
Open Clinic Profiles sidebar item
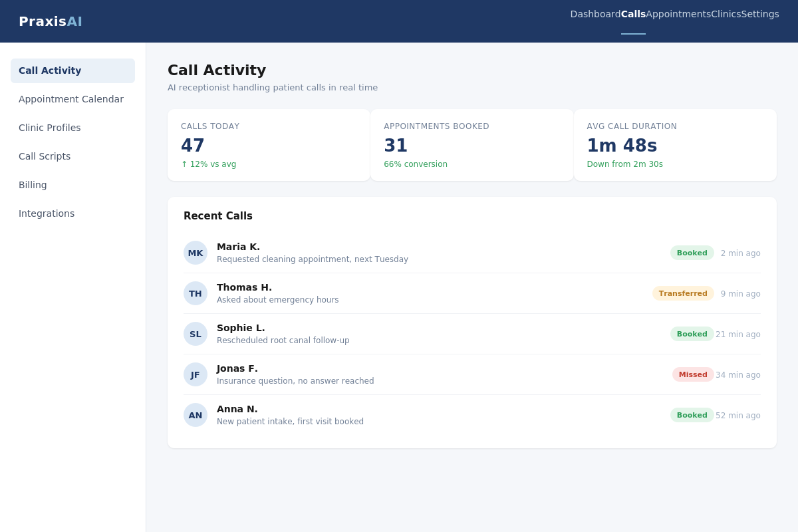point(72,128)
